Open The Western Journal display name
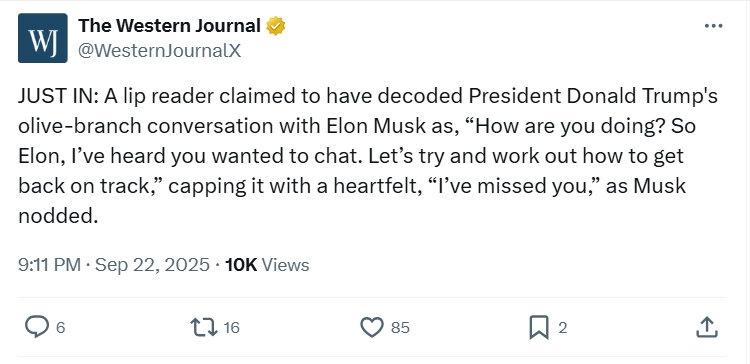750x364 pixels. point(169,26)
